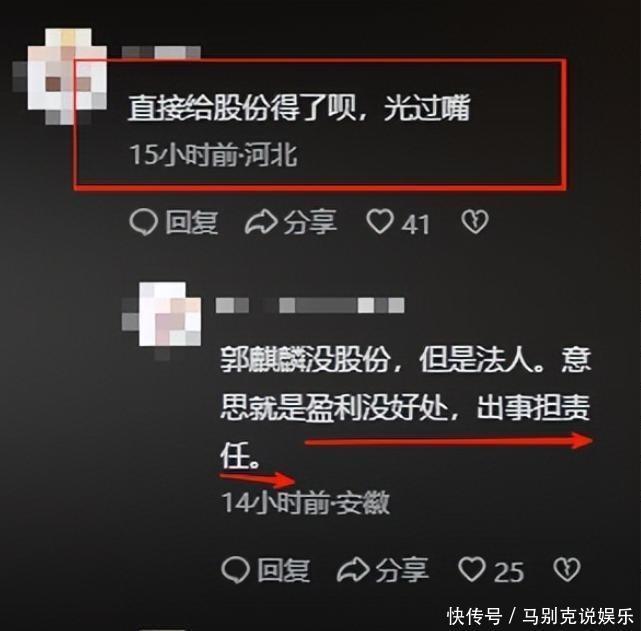Like the second comment with 25 likes
Screen dimensions: 641x631
(x=472, y=569)
